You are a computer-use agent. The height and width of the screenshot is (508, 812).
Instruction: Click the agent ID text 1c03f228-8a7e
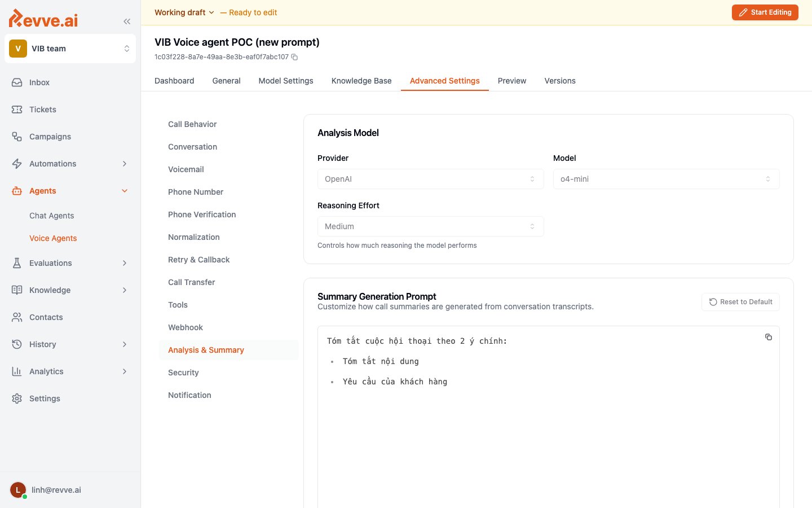pyautogui.click(x=222, y=57)
